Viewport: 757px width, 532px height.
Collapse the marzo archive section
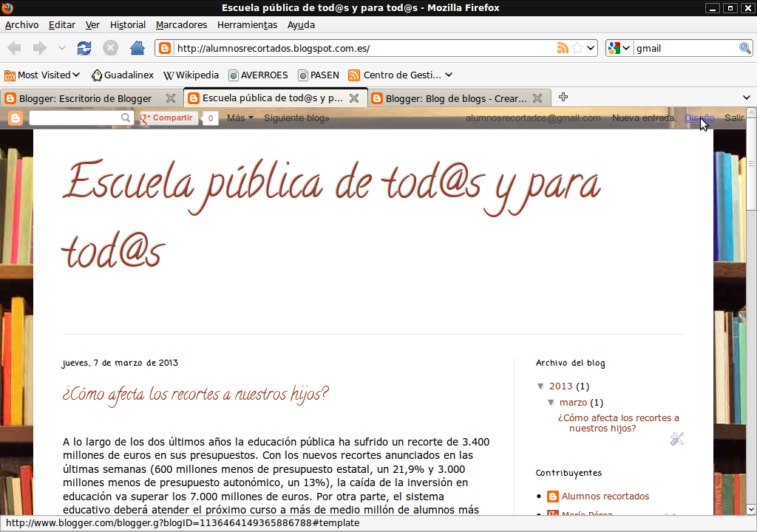pos(551,402)
